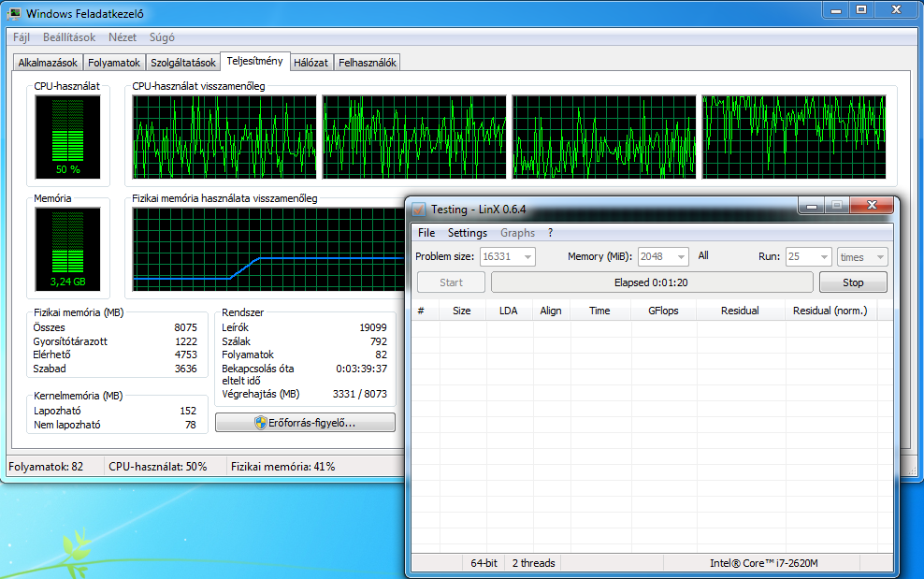
Task: Click the All memory link in LinX
Action: click(x=703, y=256)
